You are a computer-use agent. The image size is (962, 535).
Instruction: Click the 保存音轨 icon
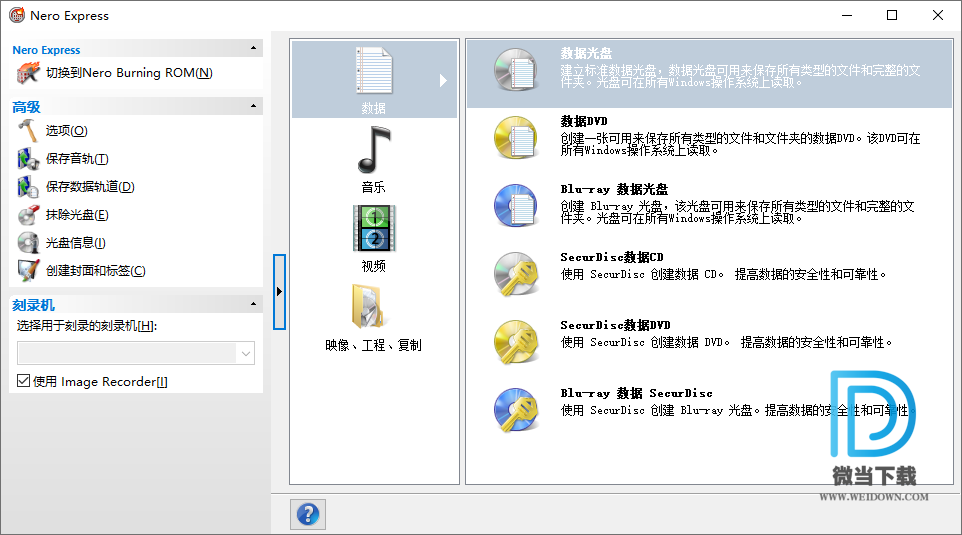(28, 159)
